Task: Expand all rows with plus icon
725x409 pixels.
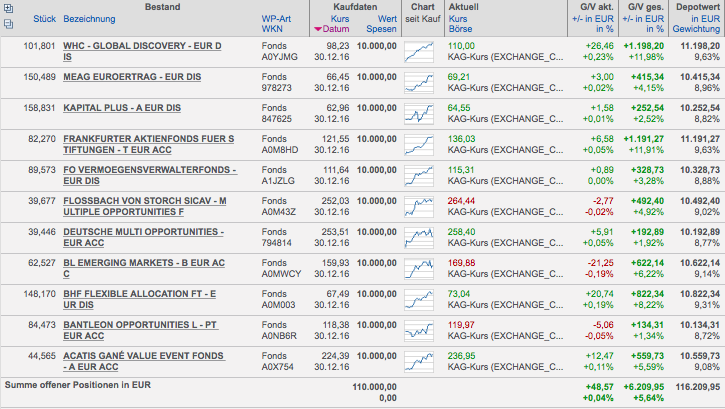Action: pyautogui.click(x=8, y=8)
